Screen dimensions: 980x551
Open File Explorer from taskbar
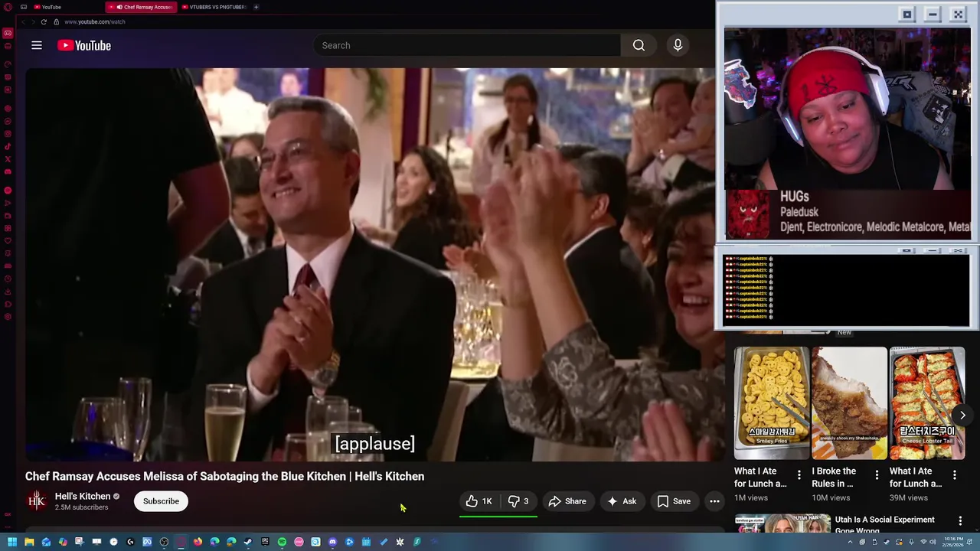[x=29, y=542]
